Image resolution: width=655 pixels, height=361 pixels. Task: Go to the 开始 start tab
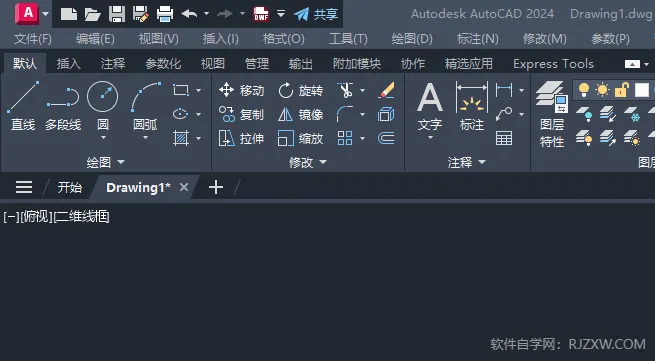tap(69, 187)
